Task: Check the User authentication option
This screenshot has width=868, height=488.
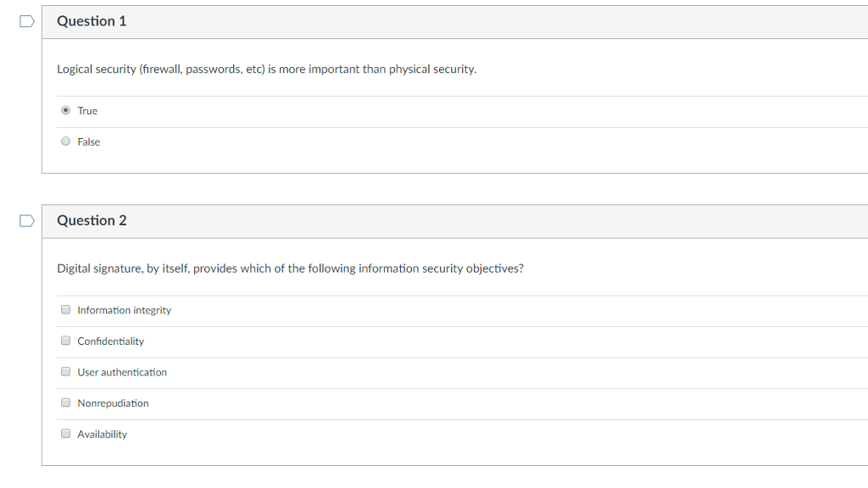Action: 65,371
